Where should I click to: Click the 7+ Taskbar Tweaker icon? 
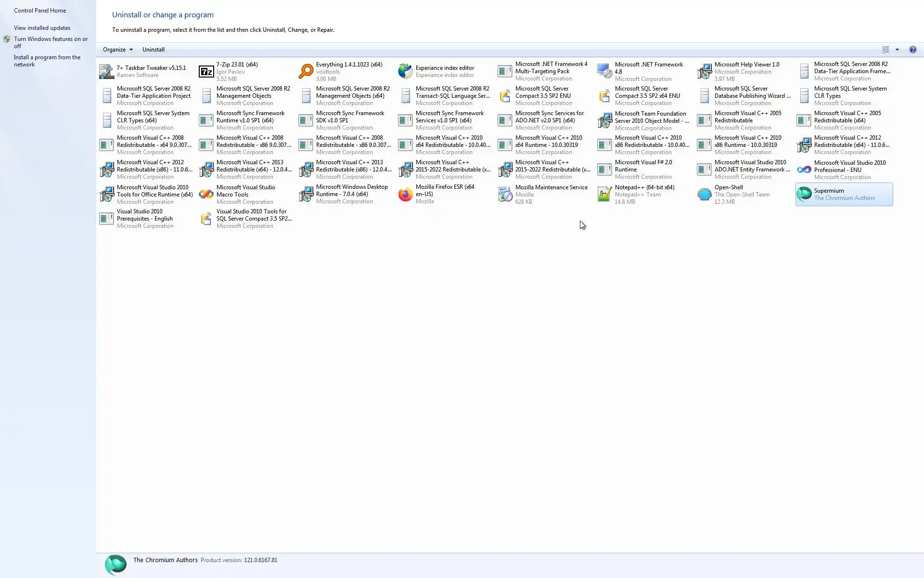click(x=106, y=72)
